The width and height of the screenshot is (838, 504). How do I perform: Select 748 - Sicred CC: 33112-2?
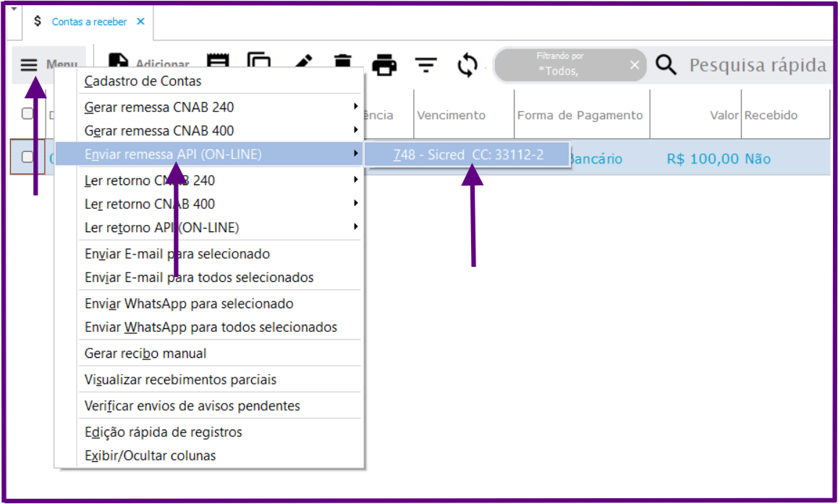pos(467,154)
